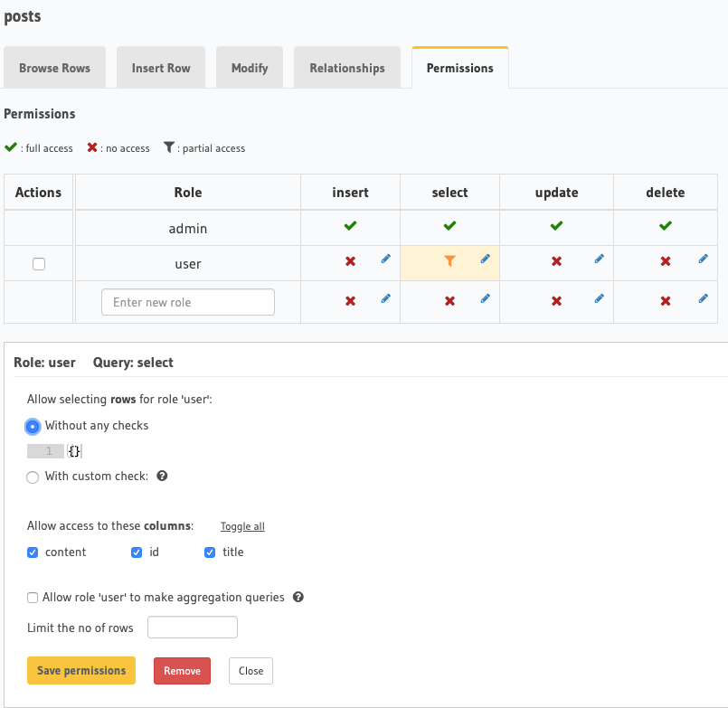Click the red Remove button
Screen dimensions: 728x708
click(182, 671)
